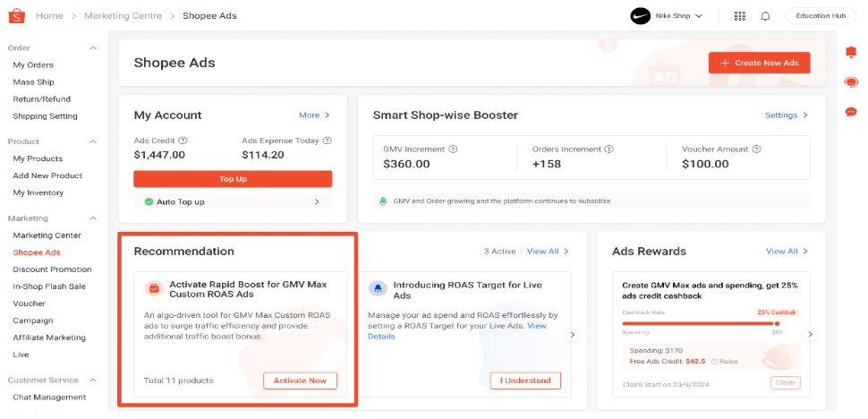
Task: Collapse the Order sidebar section
Action: 93,48
